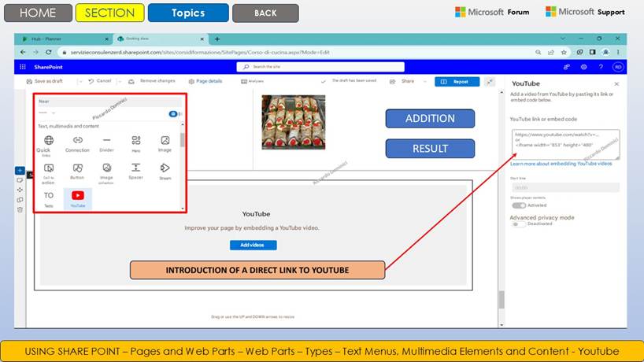Open the Microsoft Support link

(585, 12)
